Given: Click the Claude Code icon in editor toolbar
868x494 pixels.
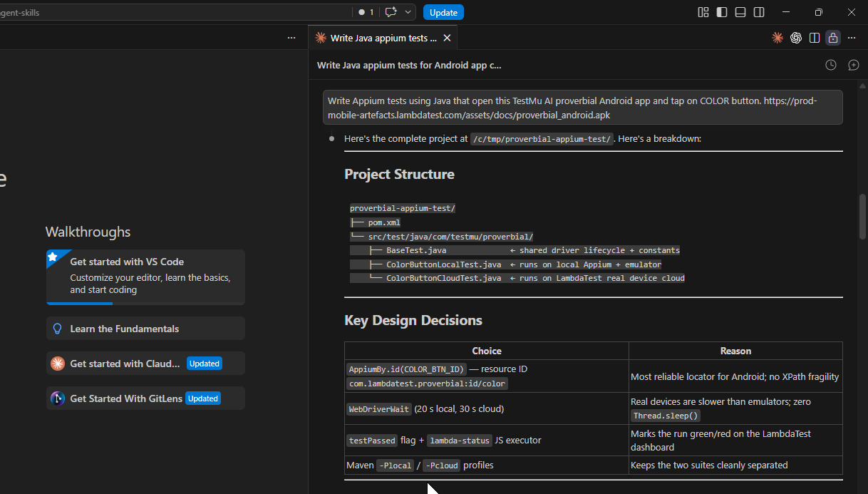Looking at the screenshot, I should click(x=777, y=38).
